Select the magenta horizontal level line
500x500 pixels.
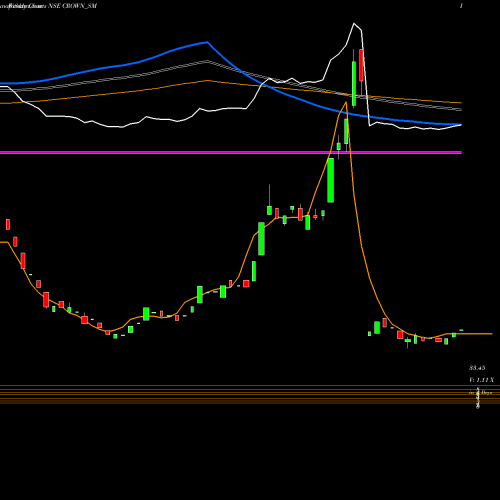pyautogui.click(x=231, y=153)
